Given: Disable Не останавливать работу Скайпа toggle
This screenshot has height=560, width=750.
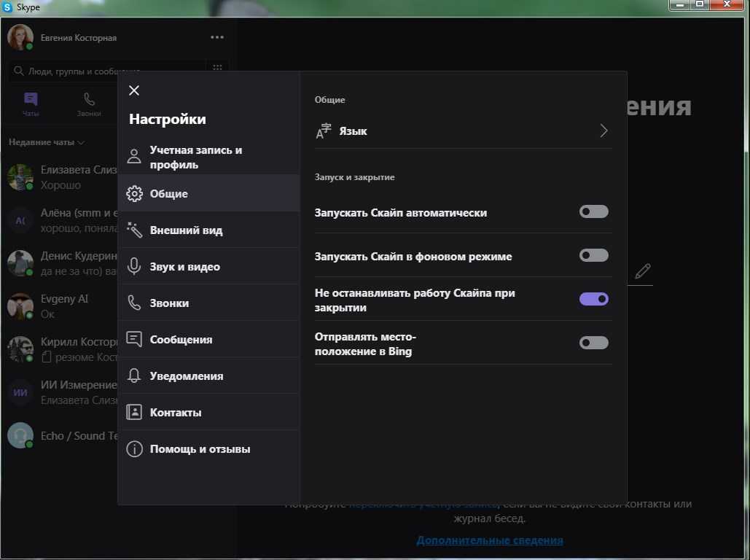Looking at the screenshot, I should pyautogui.click(x=593, y=299).
